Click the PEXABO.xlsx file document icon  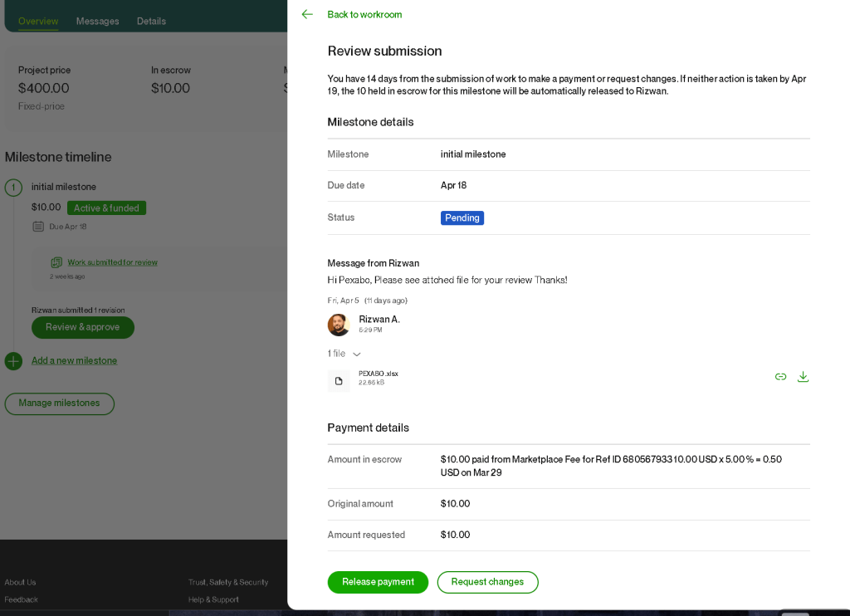coord(339,381)
